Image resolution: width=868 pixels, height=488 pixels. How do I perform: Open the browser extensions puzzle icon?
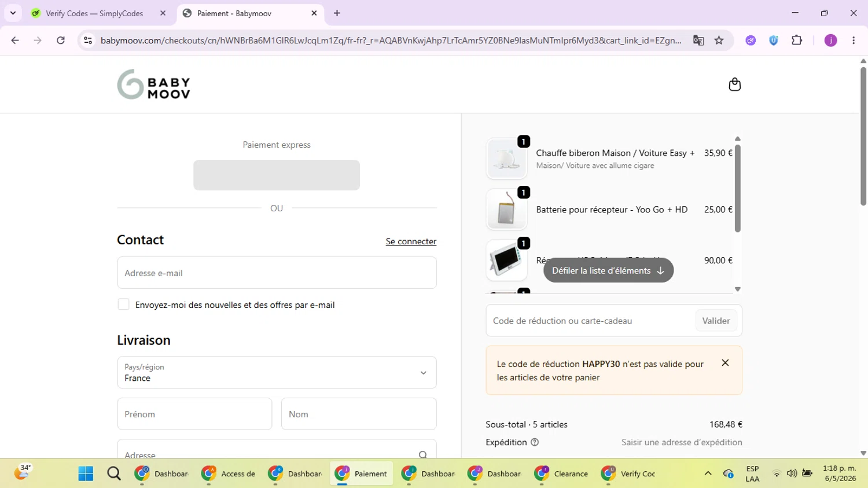[797, 41]
